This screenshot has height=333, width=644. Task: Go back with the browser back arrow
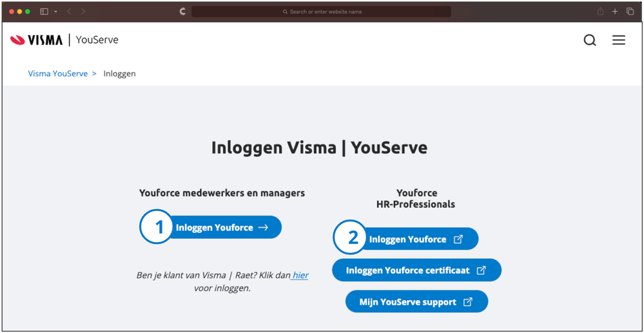click(68, 12)
